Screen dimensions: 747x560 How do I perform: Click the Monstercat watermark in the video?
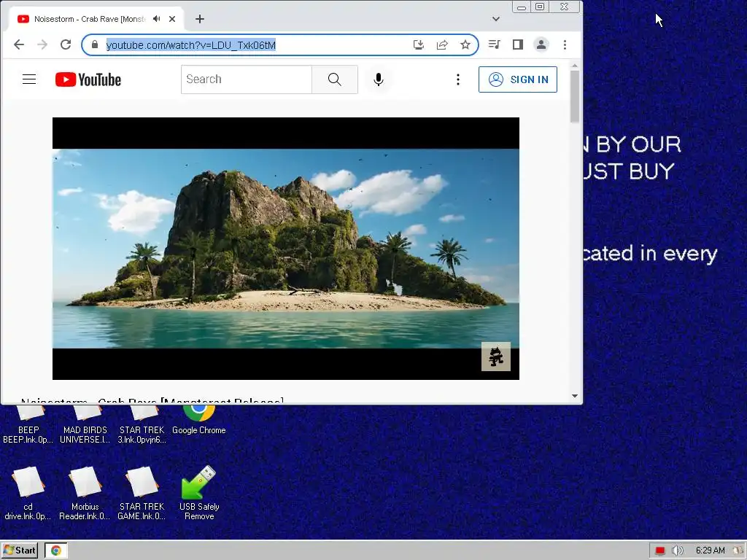point(496,357)
